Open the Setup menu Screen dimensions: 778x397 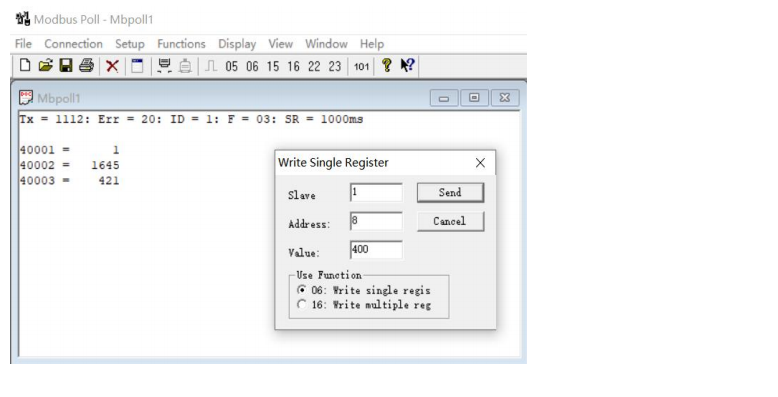[x=130, y=44]
